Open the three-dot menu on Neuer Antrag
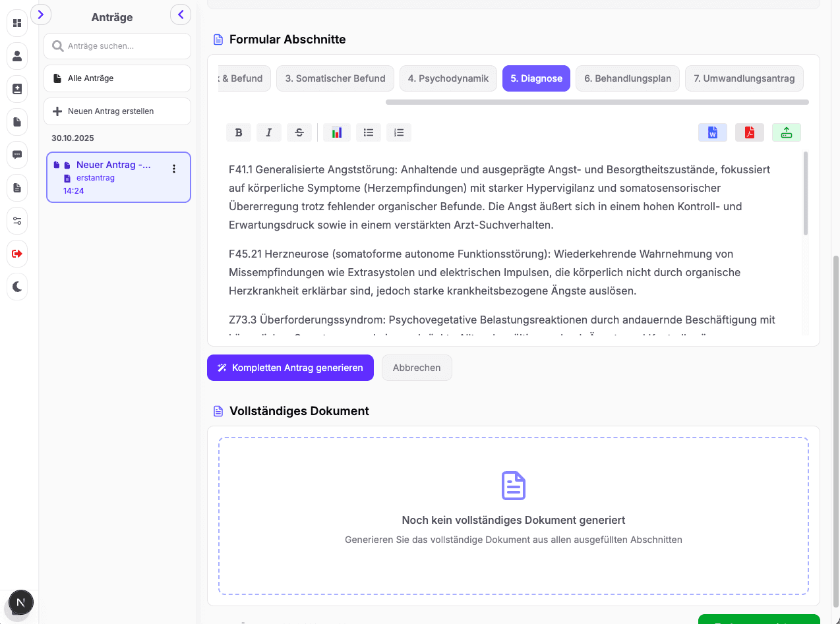This screenshot has width=840, height=624. coord(174,169)
